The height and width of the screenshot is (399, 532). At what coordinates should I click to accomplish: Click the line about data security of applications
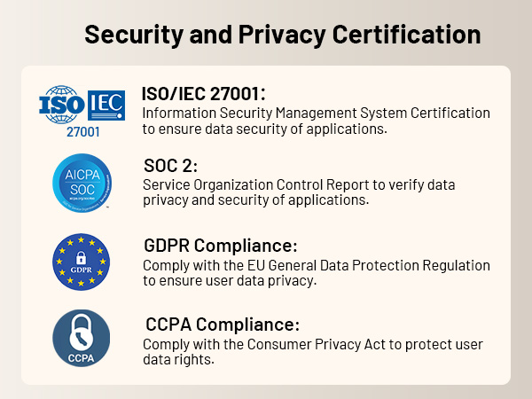pos(265,129)
